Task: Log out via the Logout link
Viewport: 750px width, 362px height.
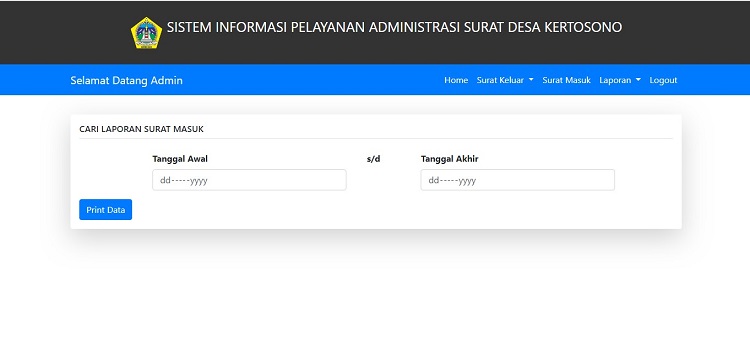Action: [x=663, y=80]
